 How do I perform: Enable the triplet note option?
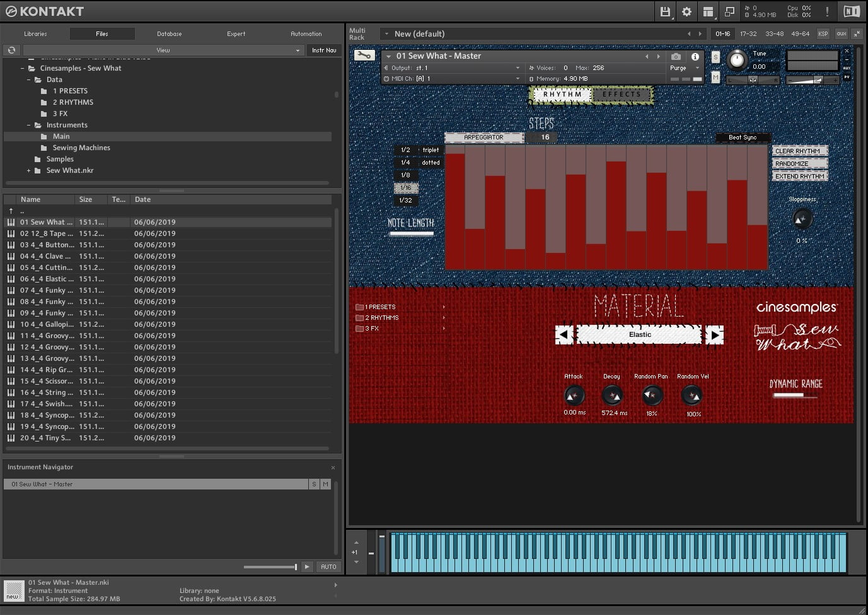431,150
